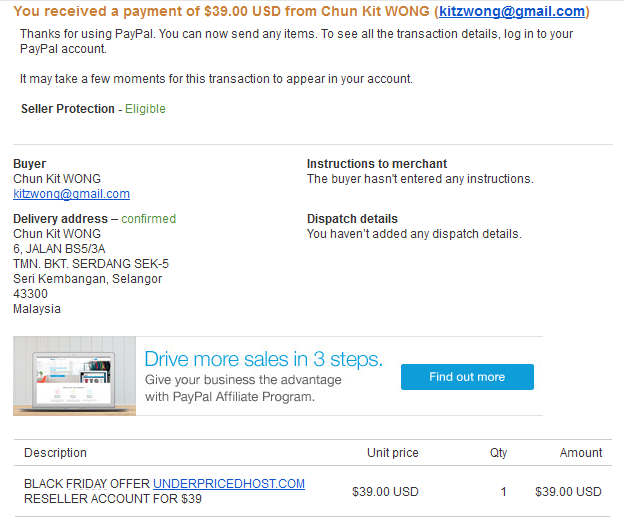Open the buyer's email link under Buyer
This screenshot has width=624, height=519.
(71, 194)
